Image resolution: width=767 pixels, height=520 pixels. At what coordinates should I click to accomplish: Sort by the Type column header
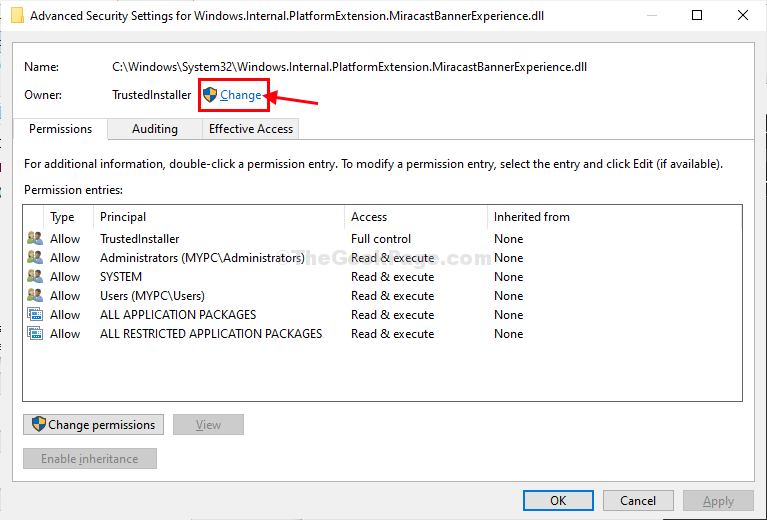point(69,217)
